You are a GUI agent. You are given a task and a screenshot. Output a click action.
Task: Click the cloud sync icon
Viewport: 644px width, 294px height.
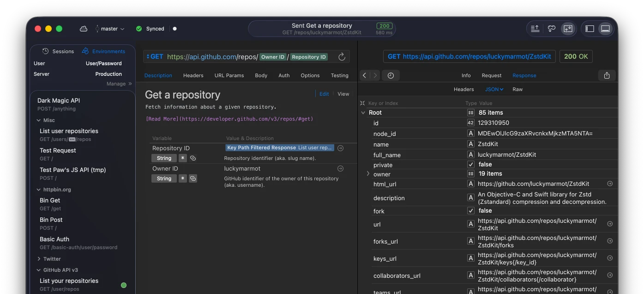coord(84,29)
